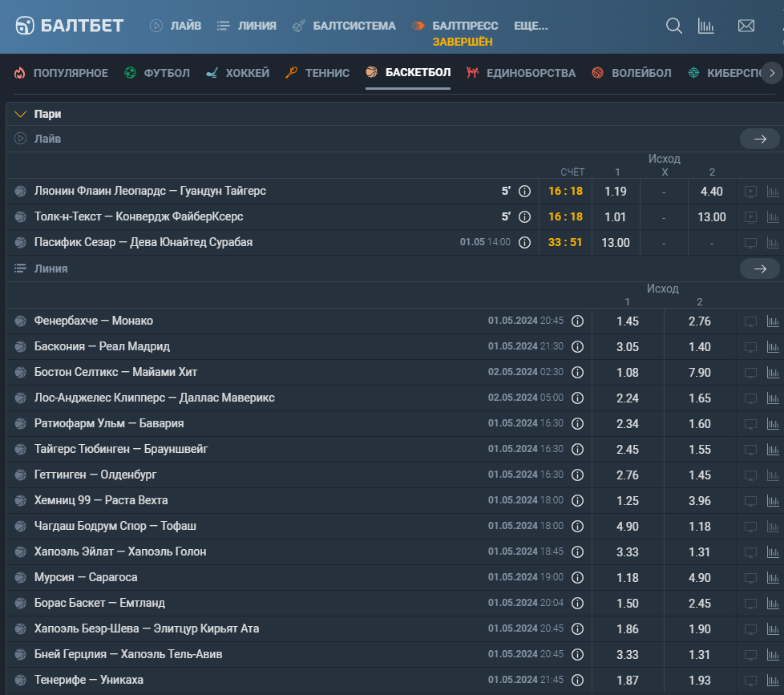This screenshot has height=695, width=784.
Task: Open match Мурсия — Сарагоса
Action: (86, 577)
